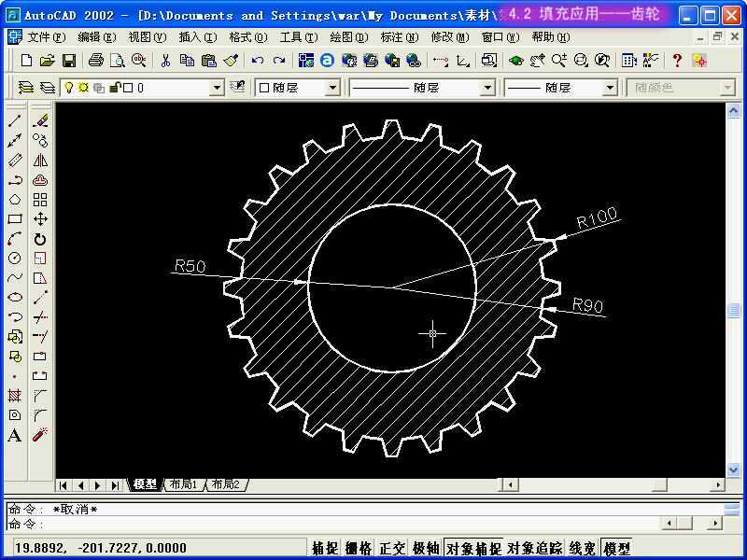Toggle 线宽 lineweight display
Image resolution: width=747 pixels, height=560 pixels.
click(x=582, y=548)
